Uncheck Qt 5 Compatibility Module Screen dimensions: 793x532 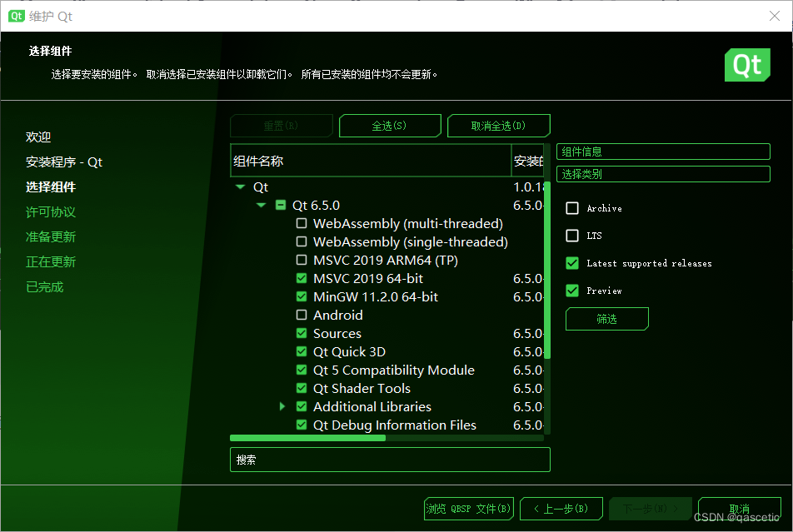coord(302,370)
